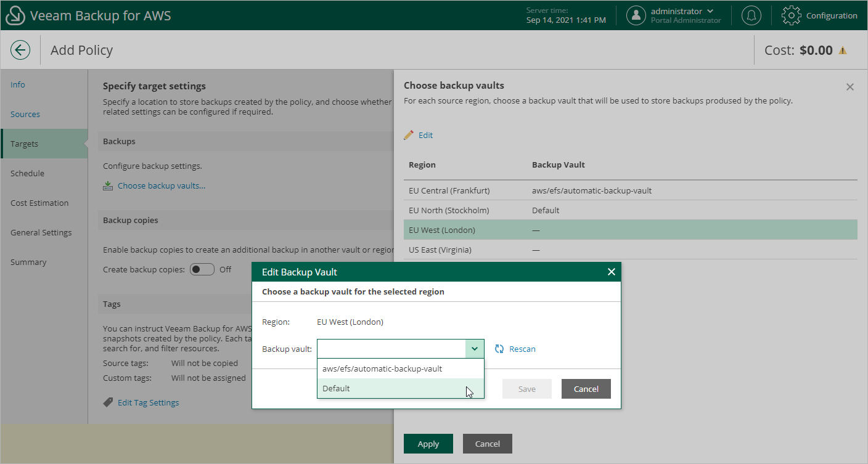Click Cancel in Choose backup vaults panel

488,444
